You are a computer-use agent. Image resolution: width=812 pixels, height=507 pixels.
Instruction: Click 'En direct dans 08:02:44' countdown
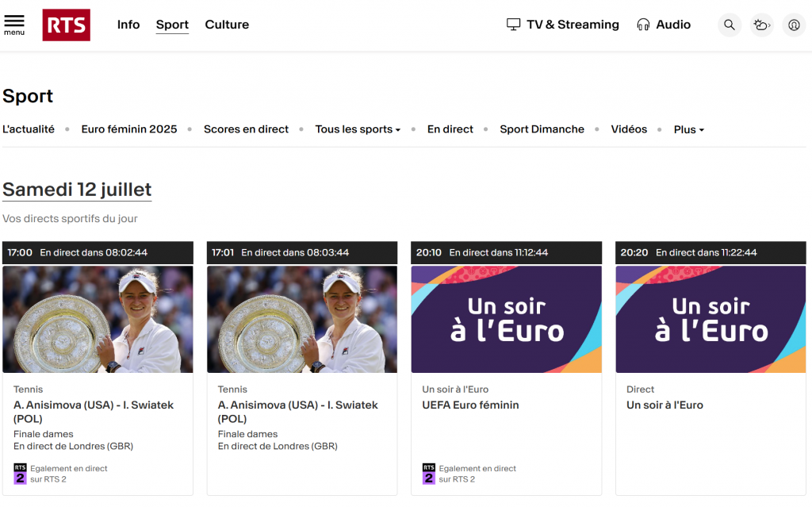coord(94,252)
